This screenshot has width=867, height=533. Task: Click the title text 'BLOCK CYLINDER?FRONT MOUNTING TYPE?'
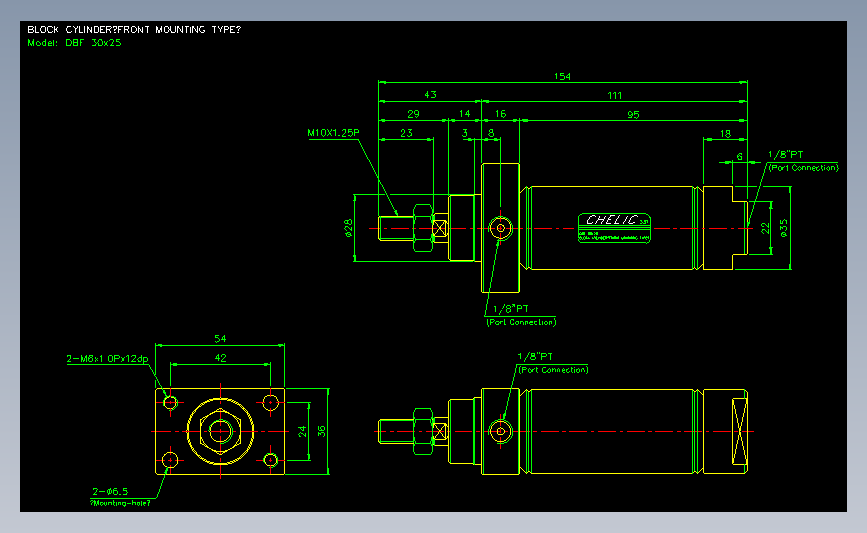[134, 29]
